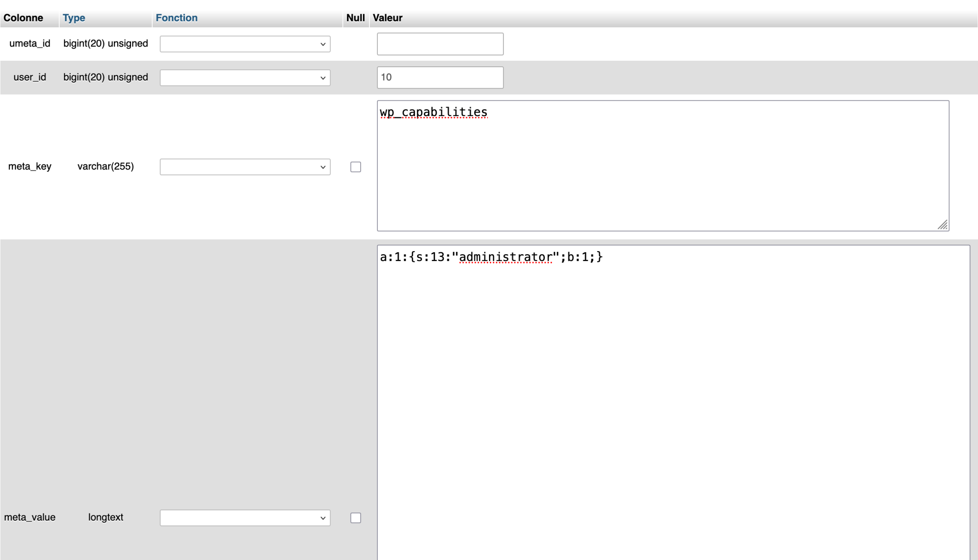The image size is (978, 560).
Task: Focus the meta_key textarea with wp_capabilities
Action: pyautogui.click(x=663, y=166)
